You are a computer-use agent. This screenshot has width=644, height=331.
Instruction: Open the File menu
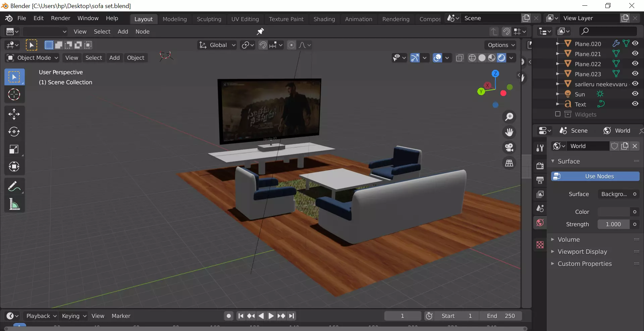(22, 18)
